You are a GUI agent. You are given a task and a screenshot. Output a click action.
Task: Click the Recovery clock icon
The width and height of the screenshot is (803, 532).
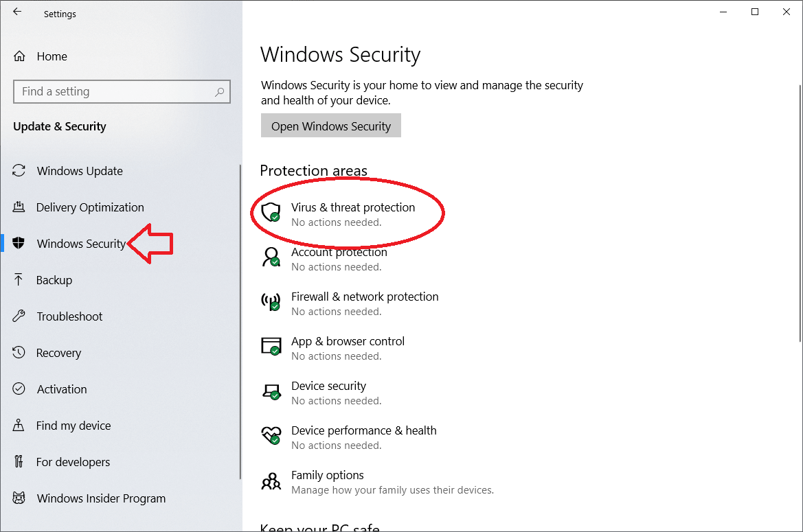[x=19, y=352]
